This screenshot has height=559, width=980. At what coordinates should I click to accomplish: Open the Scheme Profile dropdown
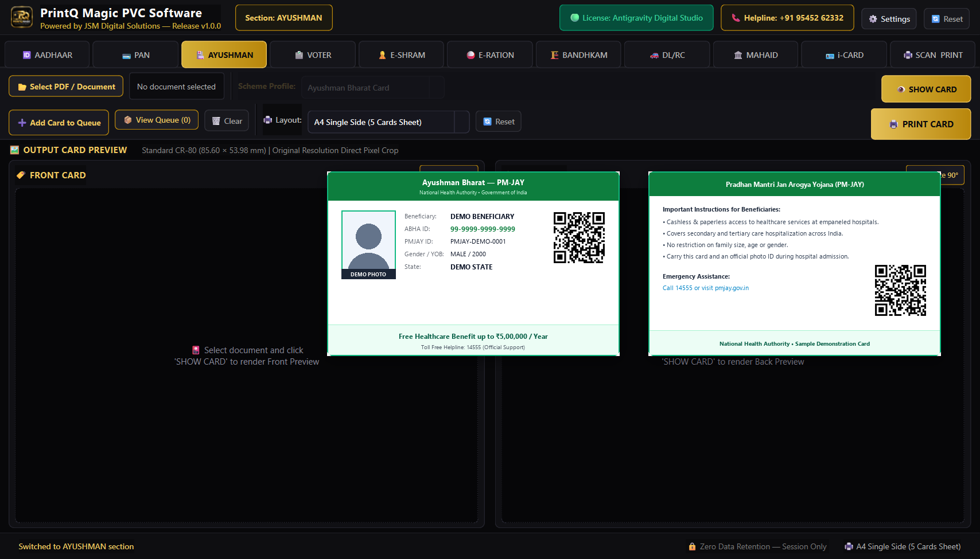(372, 88)
